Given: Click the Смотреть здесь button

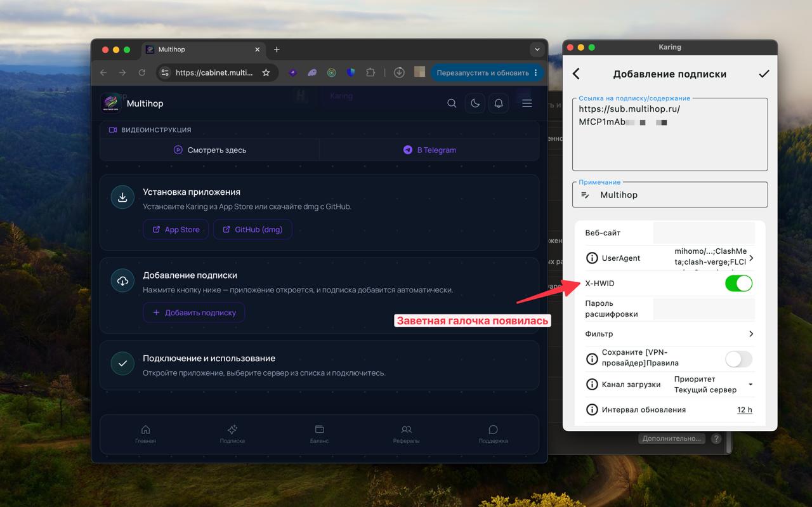Looking at the screenshot, I should [209, 150].
